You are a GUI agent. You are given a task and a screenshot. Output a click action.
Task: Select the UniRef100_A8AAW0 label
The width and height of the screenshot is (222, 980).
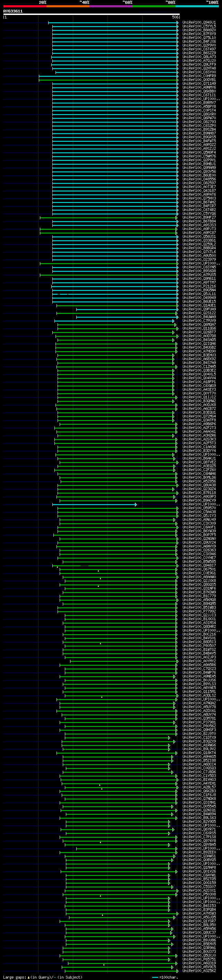click(199, 577)
